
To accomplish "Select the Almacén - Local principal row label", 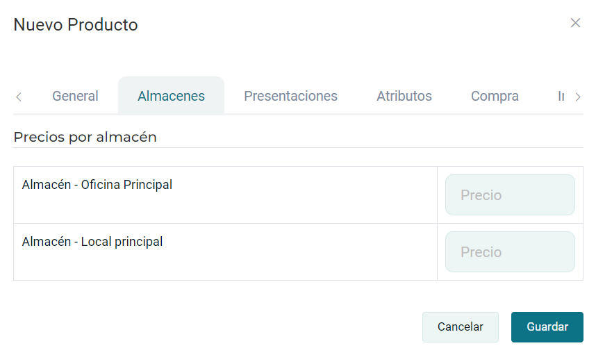I will tap(92, 242).
